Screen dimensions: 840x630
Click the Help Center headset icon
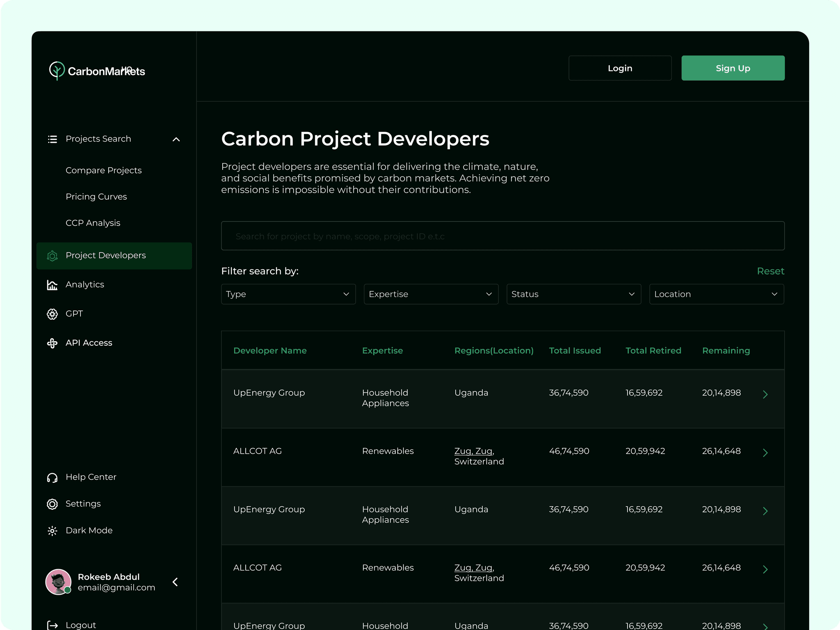point(52,477)
